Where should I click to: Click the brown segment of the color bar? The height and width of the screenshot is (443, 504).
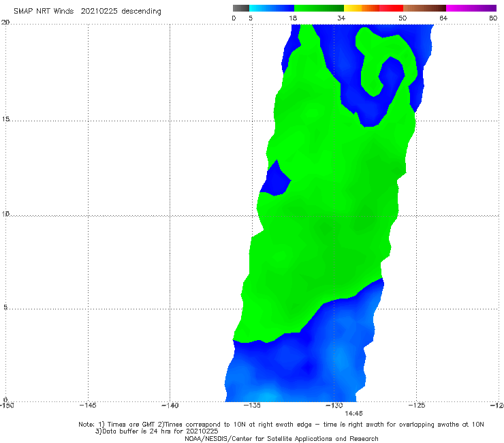point(424,8)
